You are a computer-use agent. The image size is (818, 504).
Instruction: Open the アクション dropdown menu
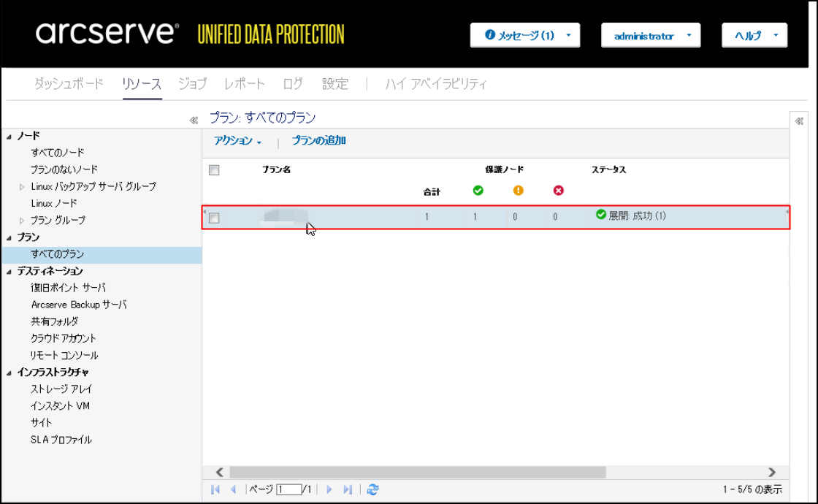tap(237, 141)
